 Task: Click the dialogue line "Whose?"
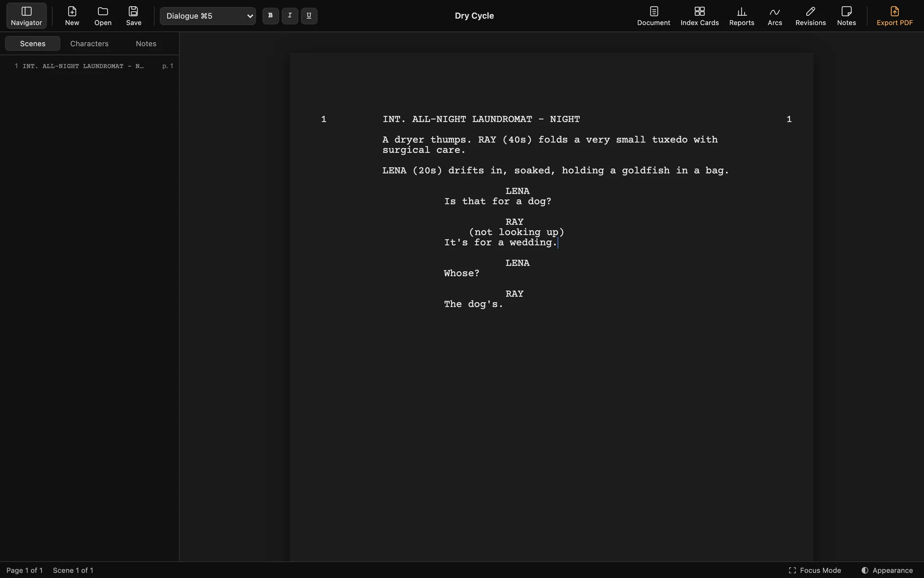462,273
